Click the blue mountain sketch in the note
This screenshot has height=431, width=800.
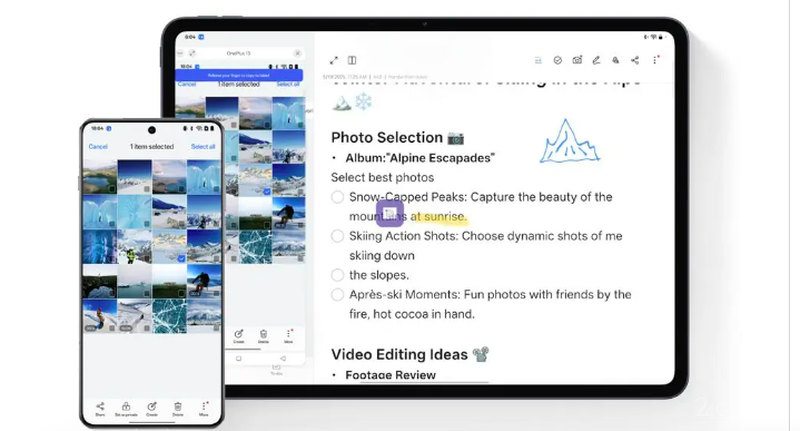(x=569, y=142)
